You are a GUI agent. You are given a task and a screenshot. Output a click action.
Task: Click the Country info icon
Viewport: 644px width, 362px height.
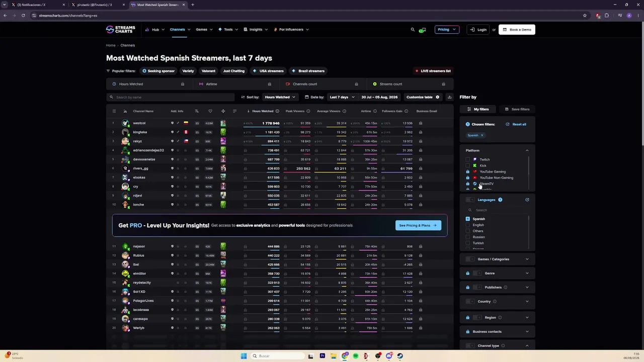495,302
